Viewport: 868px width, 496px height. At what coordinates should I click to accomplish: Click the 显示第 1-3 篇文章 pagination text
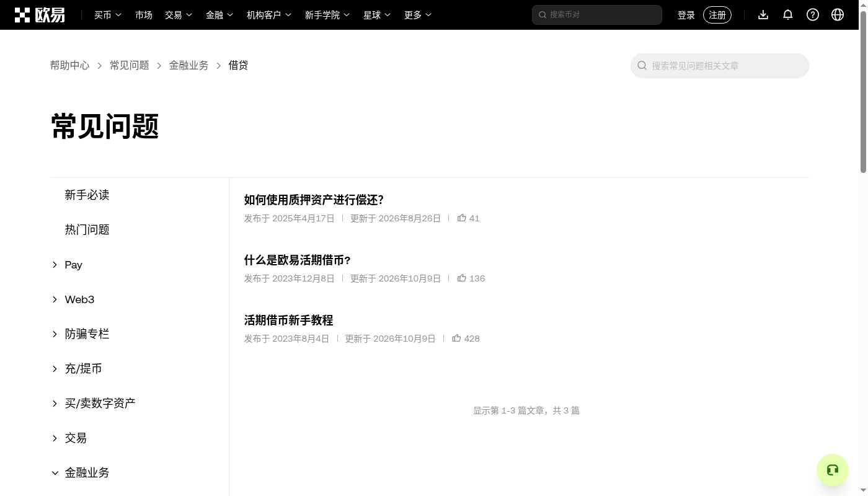526,410
